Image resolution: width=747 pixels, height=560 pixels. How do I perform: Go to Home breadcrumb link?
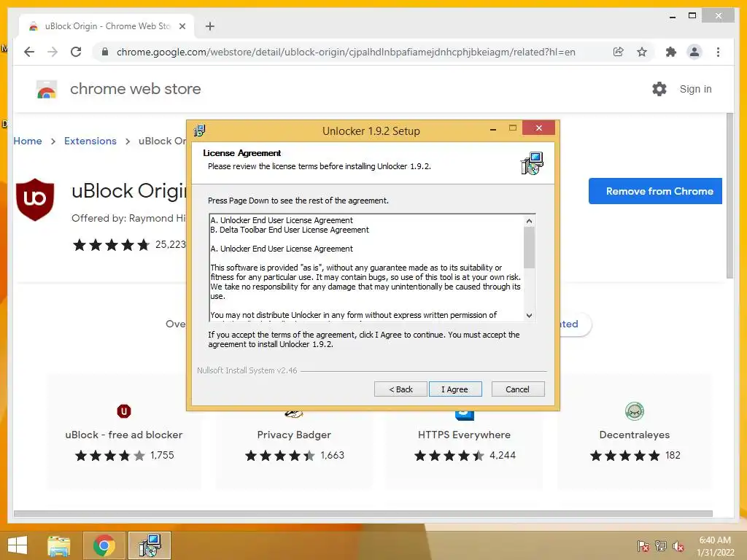tap(28, 141)
